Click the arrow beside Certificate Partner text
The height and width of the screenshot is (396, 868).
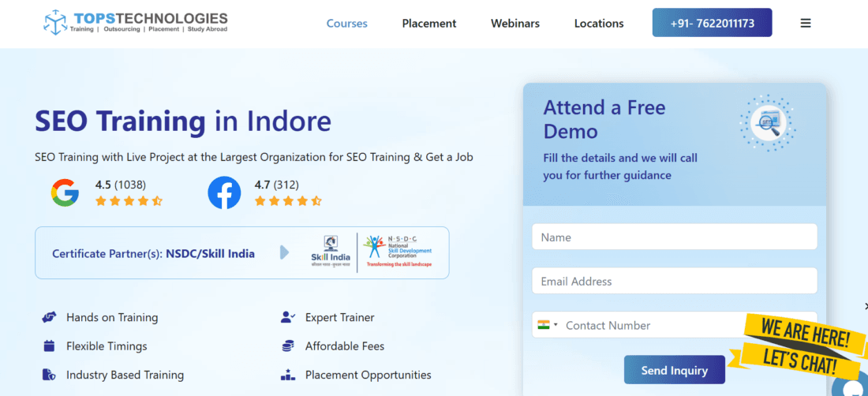(285, 253)
